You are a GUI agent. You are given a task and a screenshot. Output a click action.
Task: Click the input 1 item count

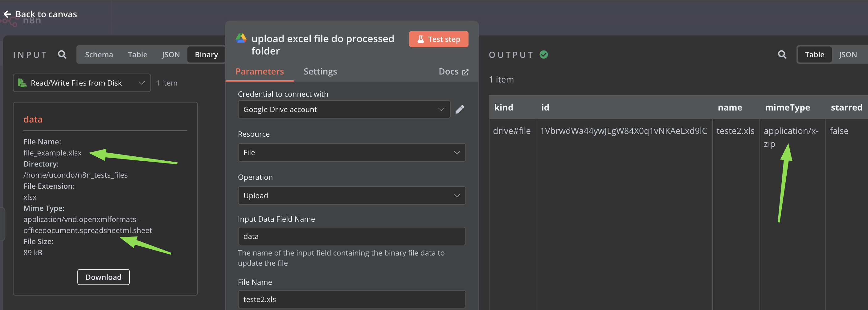(166, 83)
